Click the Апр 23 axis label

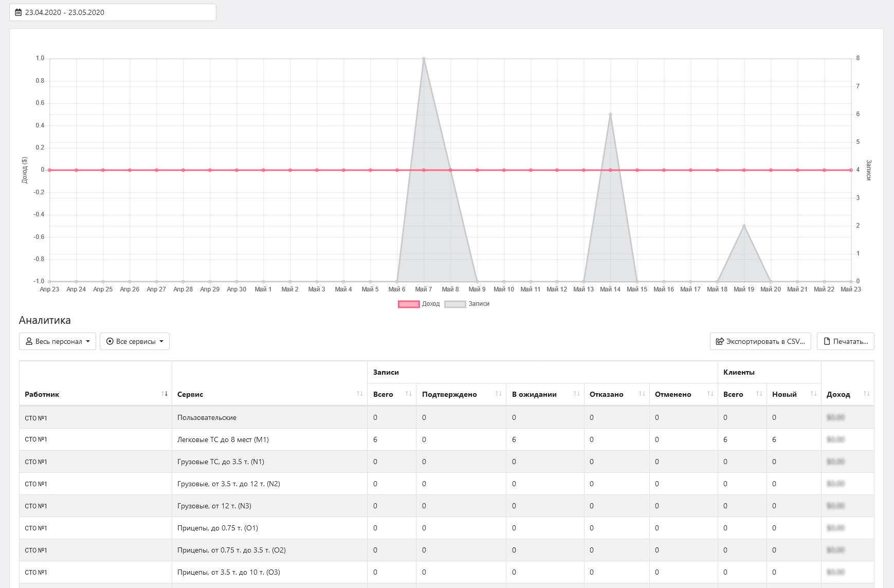(x=49, y=289)
